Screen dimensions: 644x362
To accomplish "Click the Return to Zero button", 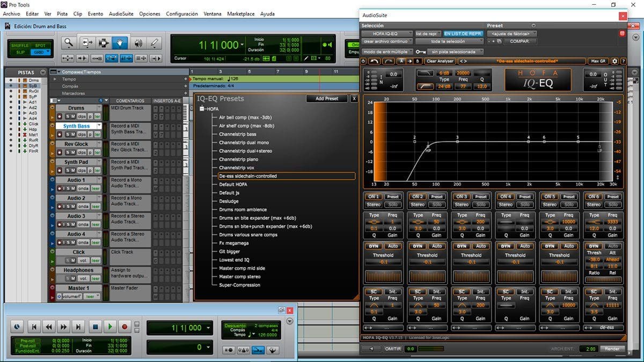I will 34,326.
